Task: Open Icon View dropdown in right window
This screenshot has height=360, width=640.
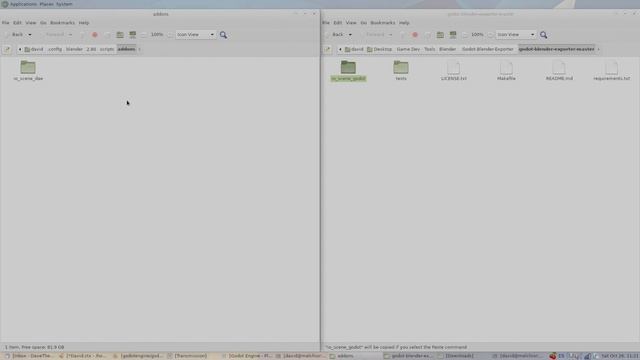Action: [516, 35]
